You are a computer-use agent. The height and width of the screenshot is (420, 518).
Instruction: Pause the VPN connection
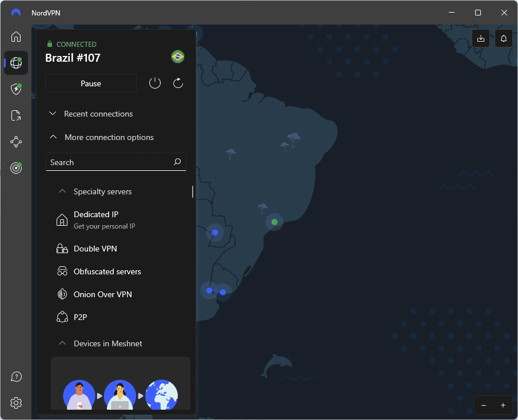point(91,83)
